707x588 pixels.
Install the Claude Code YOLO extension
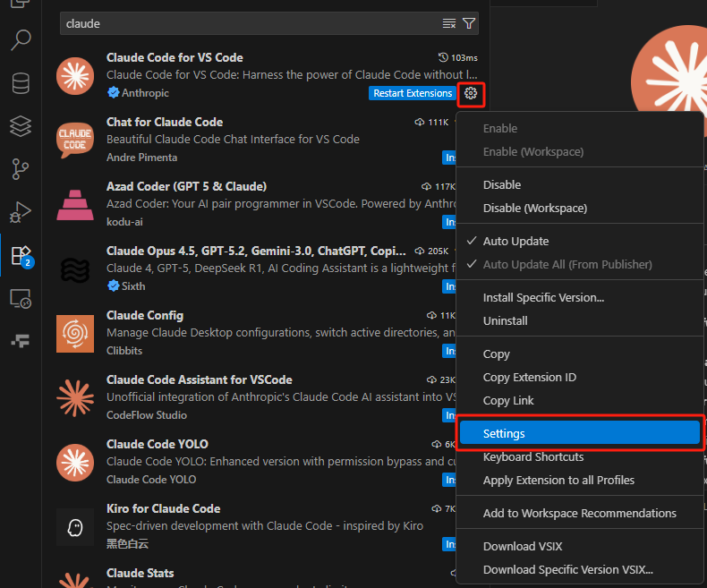pos(449,480)
